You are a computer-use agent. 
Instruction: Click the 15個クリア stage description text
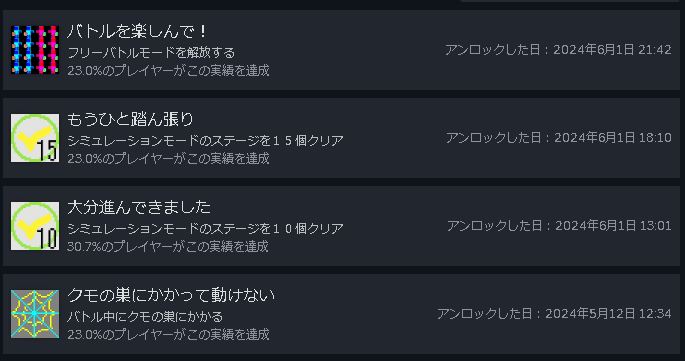pos(205,141)
